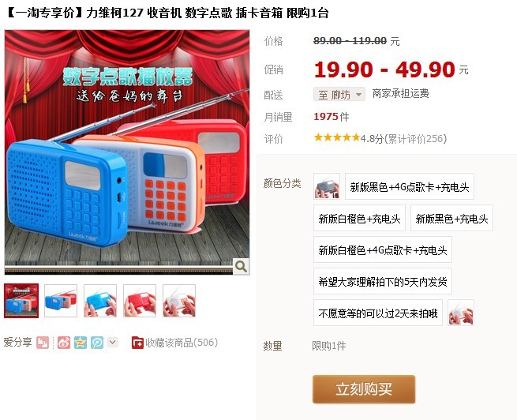517x420 pixels.
Task: Click the red favorites folder icon
Action: pyautogui.click(x=137, y=343)
